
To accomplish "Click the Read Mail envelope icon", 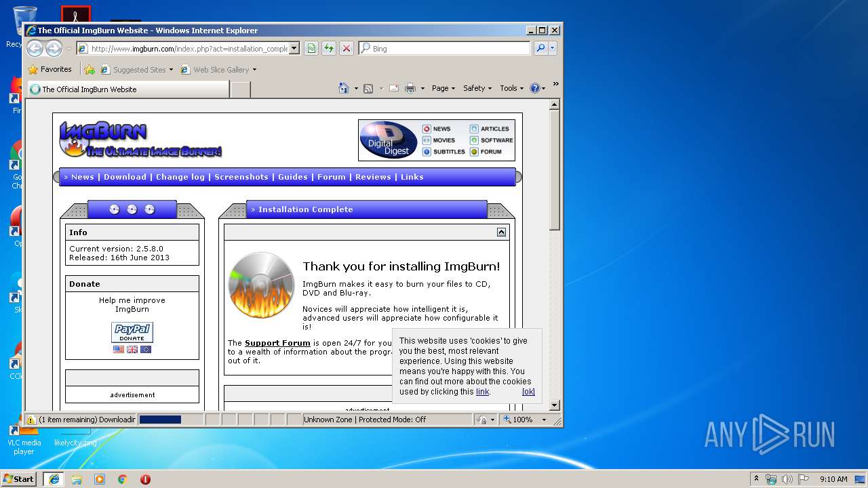I will coord(393,88).
